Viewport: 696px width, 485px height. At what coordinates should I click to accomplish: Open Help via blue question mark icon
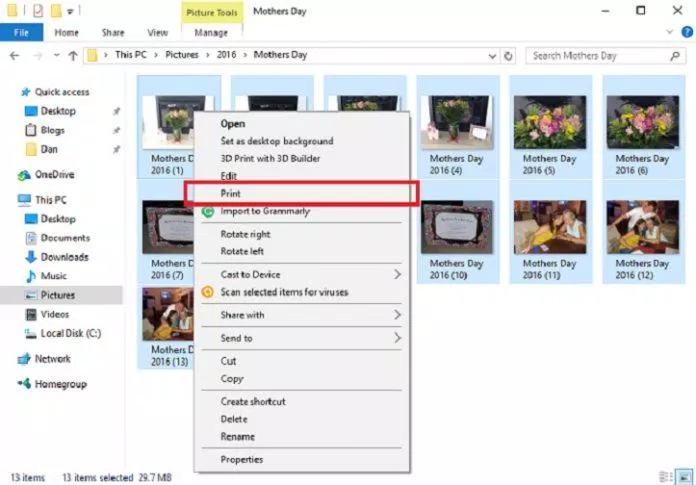[684, 32]
